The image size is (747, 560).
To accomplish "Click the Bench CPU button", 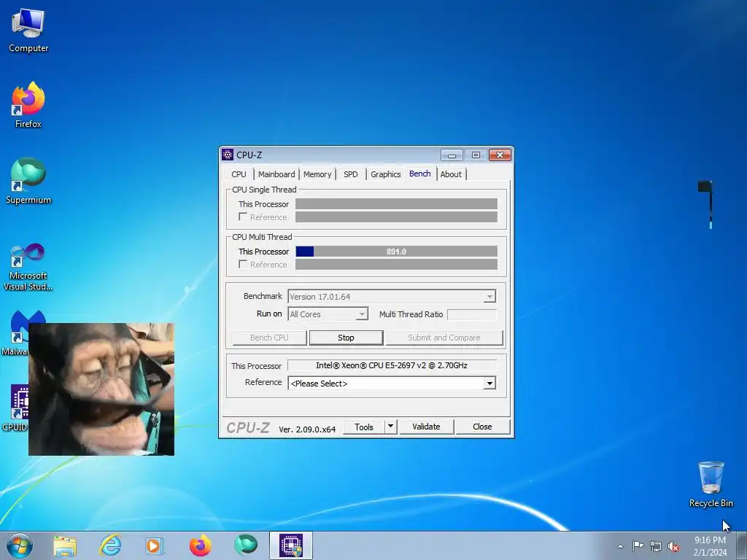I will click(x=269, y=338).
